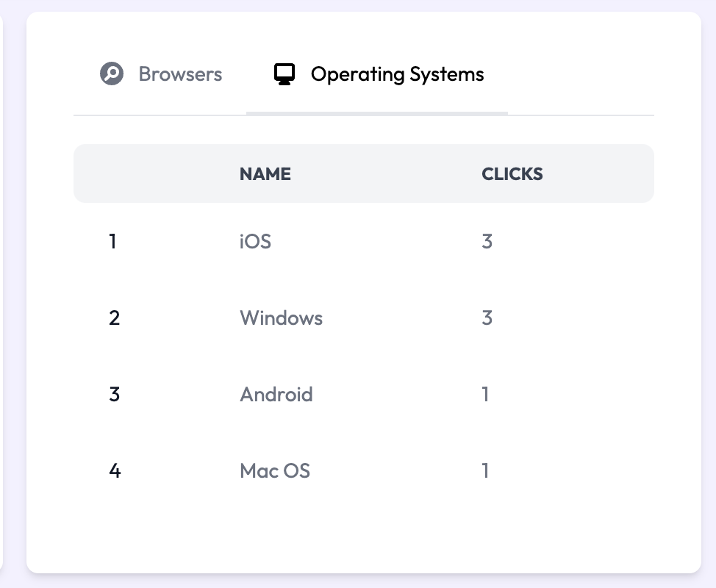Click the magnifier icon beside Browsers
Viewport: 716px width, 588px height.
pos(112,74)
